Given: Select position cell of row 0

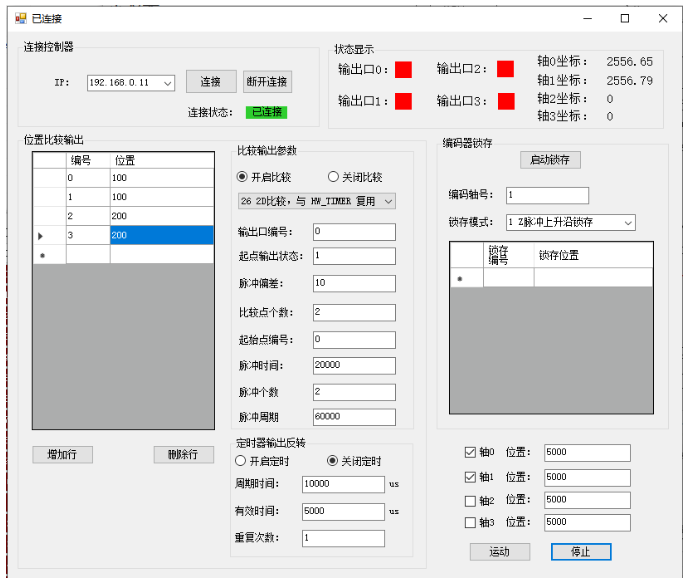Looking at the screenshot, I should pyautogui.click(x=162, y=178).
